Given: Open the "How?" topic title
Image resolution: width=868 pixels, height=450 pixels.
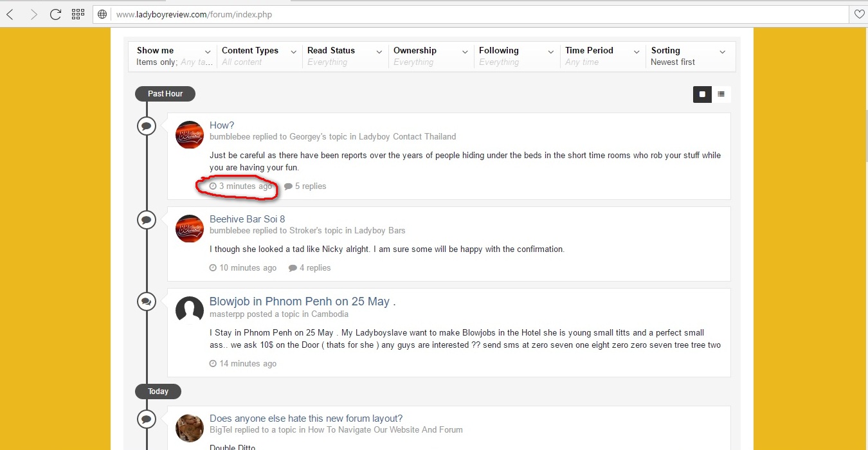Looking at the screenshot, I should click(222, 125).
